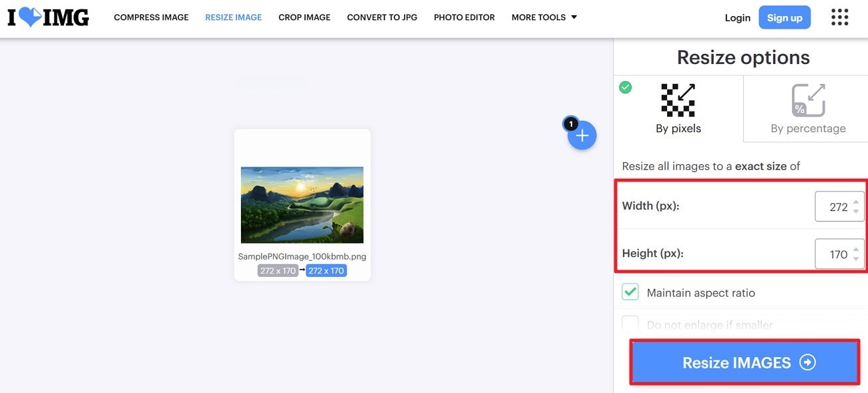This screenshot has width=868, height=393.
Task: Click the Resize options heading
Action: tap(743, 57)
